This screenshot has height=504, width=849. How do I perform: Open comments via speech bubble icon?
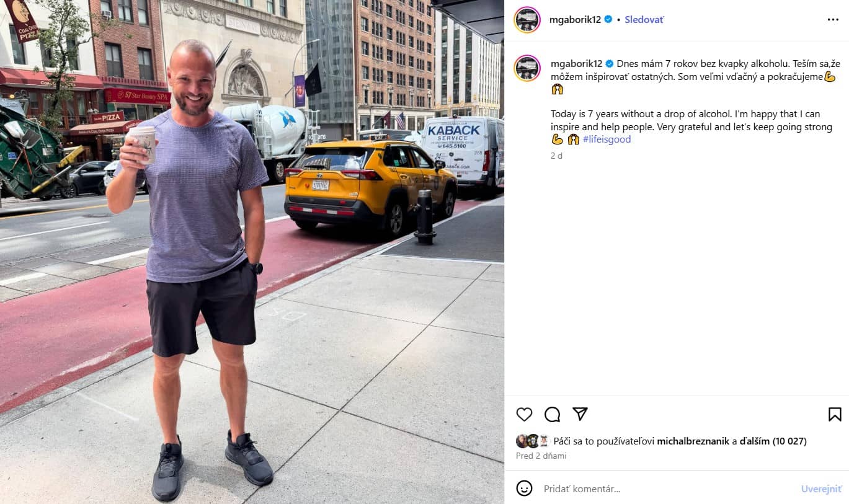pyautogui.click(x=552, y=414)
